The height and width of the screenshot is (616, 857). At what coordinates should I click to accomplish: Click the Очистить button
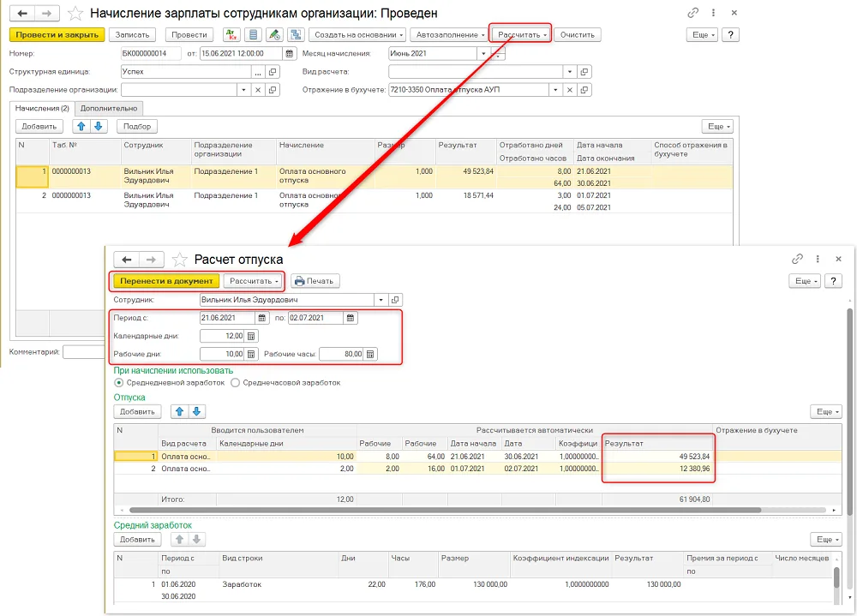[x=577, y=35]
